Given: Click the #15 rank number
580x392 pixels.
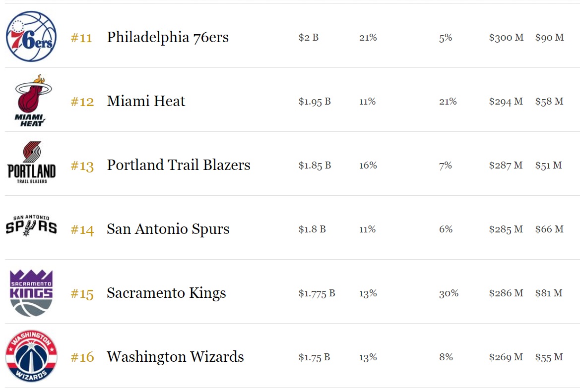Looking at the screenshot, I should click(82, 294).
